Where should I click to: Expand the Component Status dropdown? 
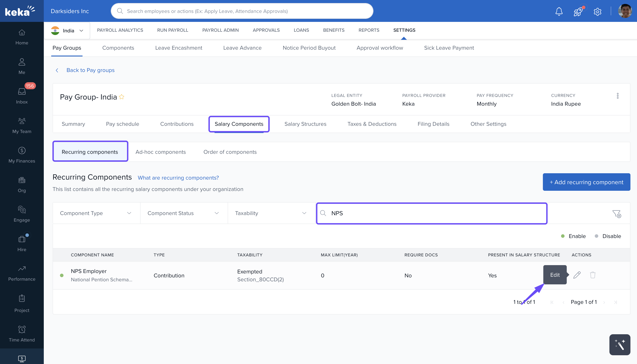point(184,213)
